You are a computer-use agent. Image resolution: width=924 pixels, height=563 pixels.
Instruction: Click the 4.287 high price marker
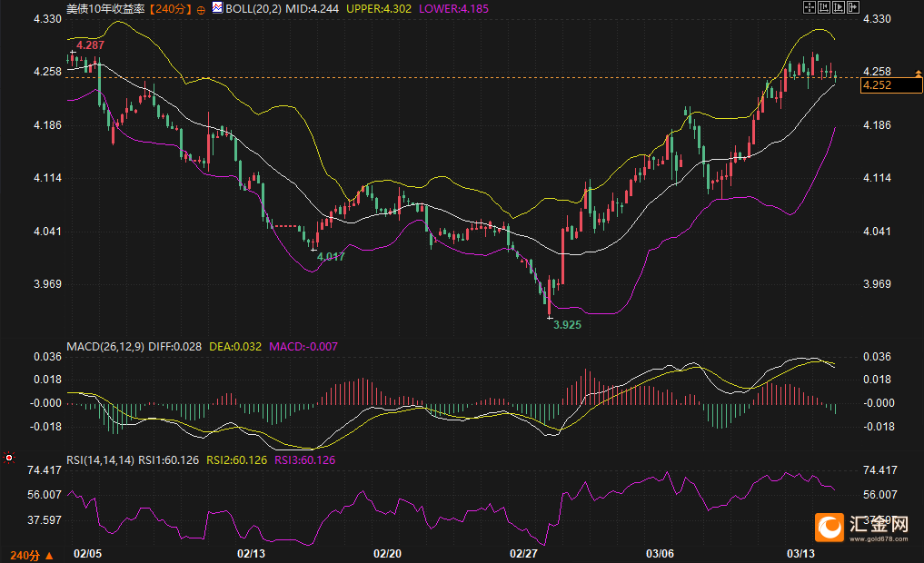(x=90, y=44)
